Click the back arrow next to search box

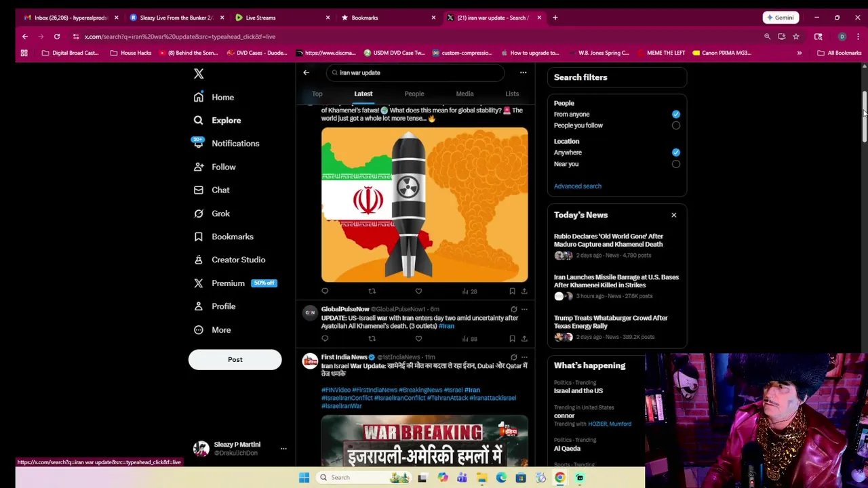(x=306, y=73)
